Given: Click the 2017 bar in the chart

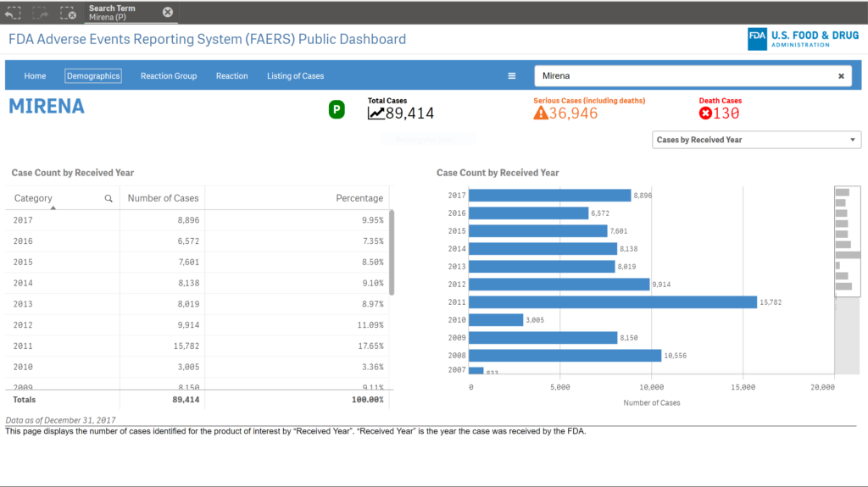Looking at the screenshot, I should pyautogui.click(x=549, y=196).
